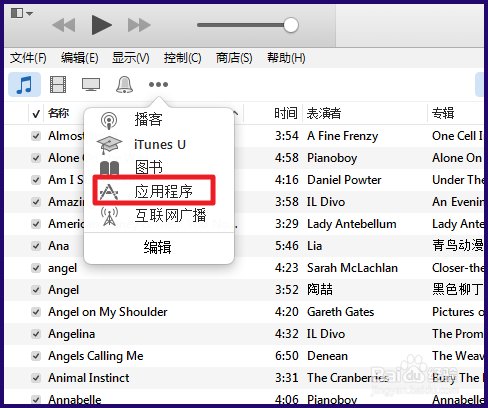Open the sidebar view dropdown in top-left
This screenshot has width=488, height=408.
click(x=22, y=13)
